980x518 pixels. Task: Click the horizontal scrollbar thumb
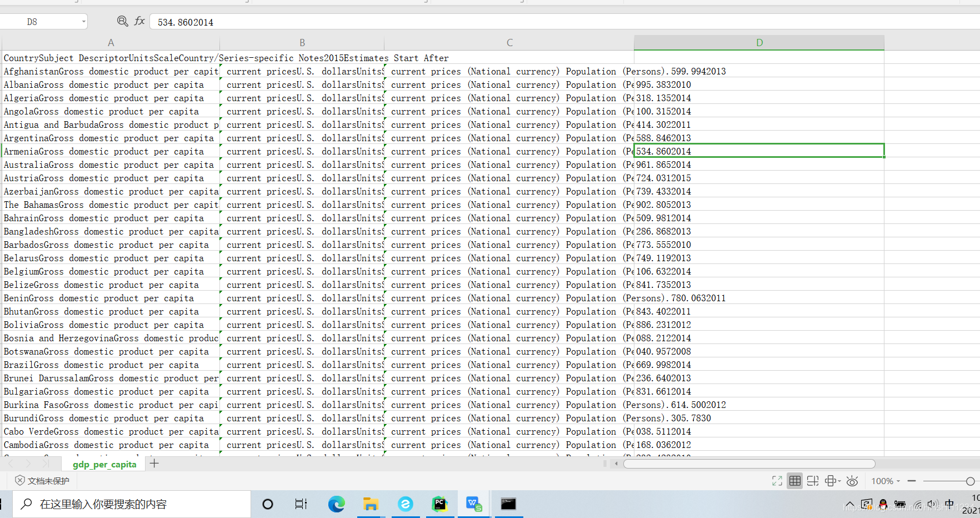click(749, 464)
